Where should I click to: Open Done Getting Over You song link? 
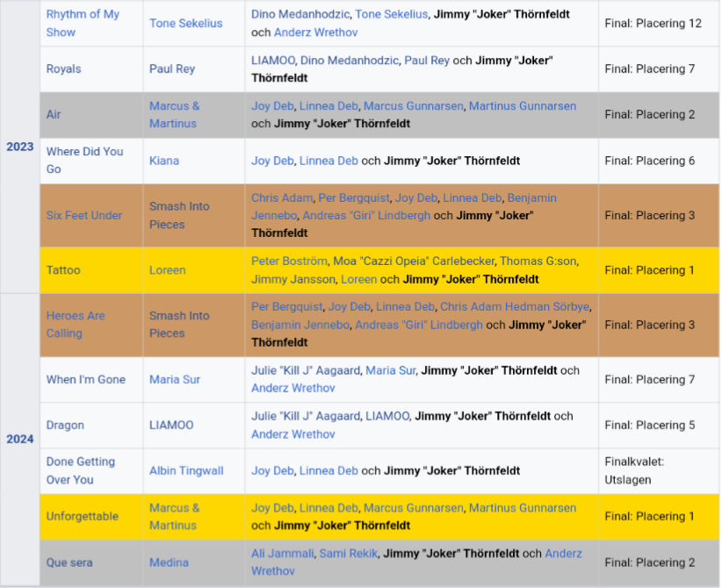click(81, 470)
